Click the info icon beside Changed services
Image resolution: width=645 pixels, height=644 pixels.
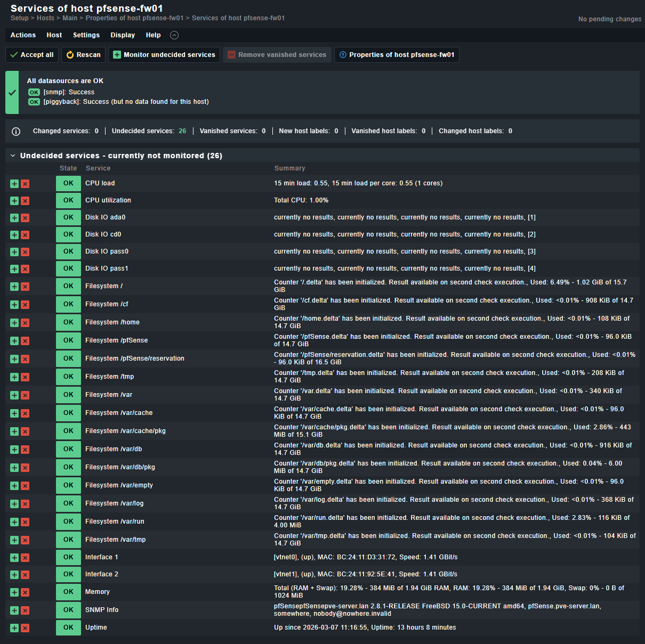pyautogui.click(x=16, y=132)
